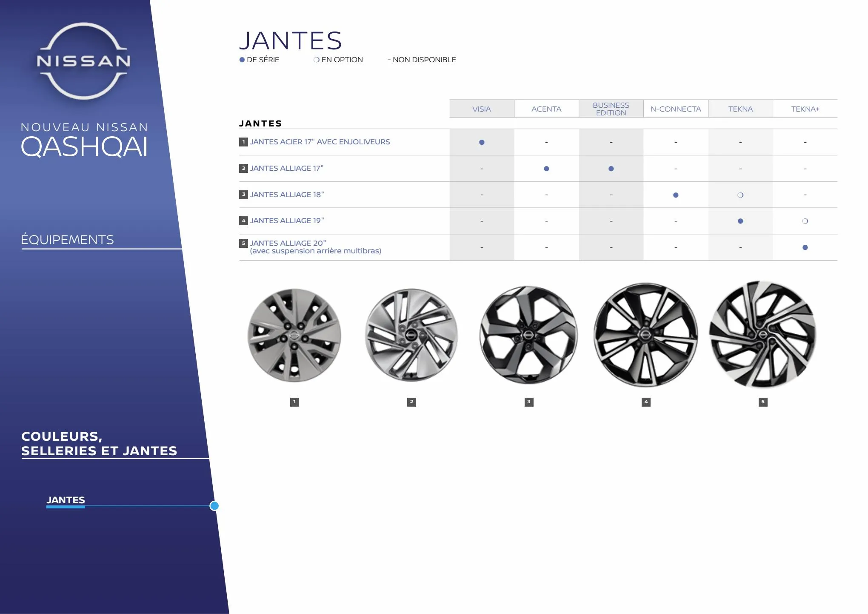The image size is (868, 614).
Task: Click standard dot for steel 17" on VISIA
Action: click(482, 142)
